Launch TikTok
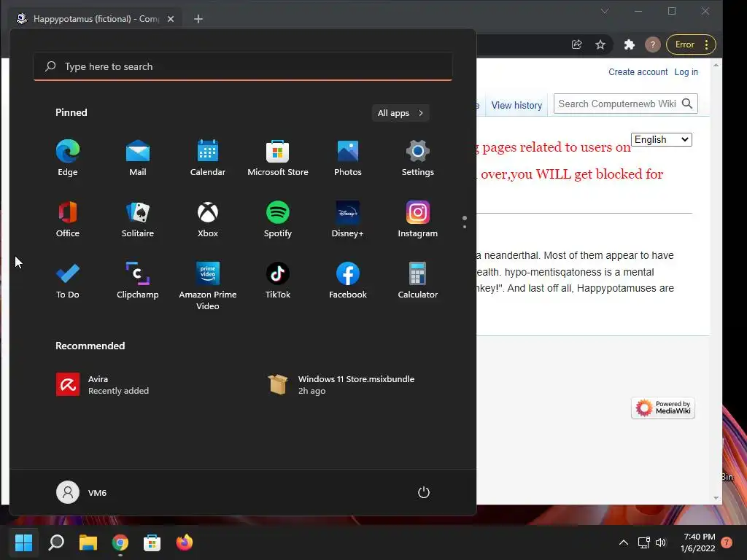 (x=278, y=281)
